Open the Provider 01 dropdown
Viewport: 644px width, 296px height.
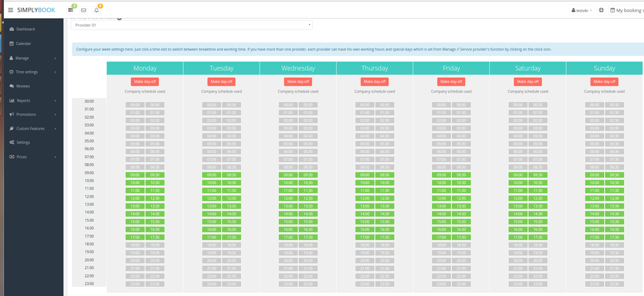tap(191, 25)
